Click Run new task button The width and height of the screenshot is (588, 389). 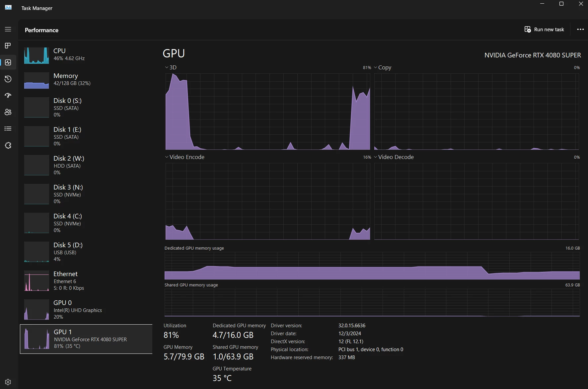tap(544, 30)
